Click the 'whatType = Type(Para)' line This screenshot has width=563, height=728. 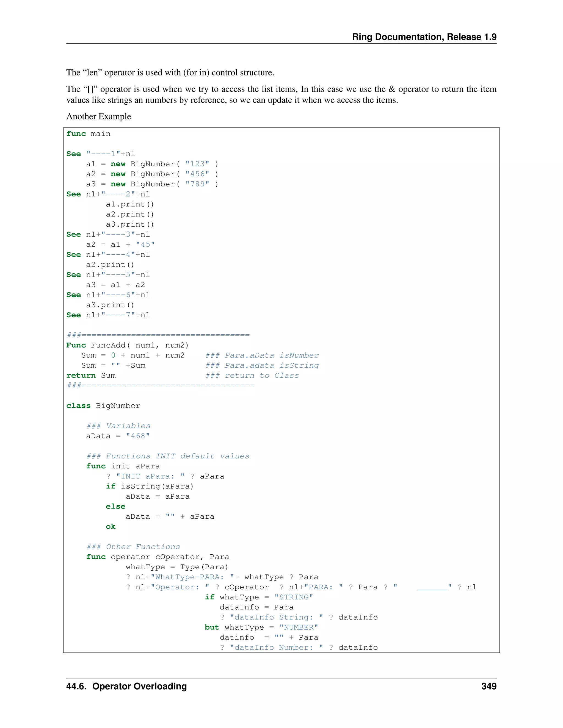tap(177, 567)
